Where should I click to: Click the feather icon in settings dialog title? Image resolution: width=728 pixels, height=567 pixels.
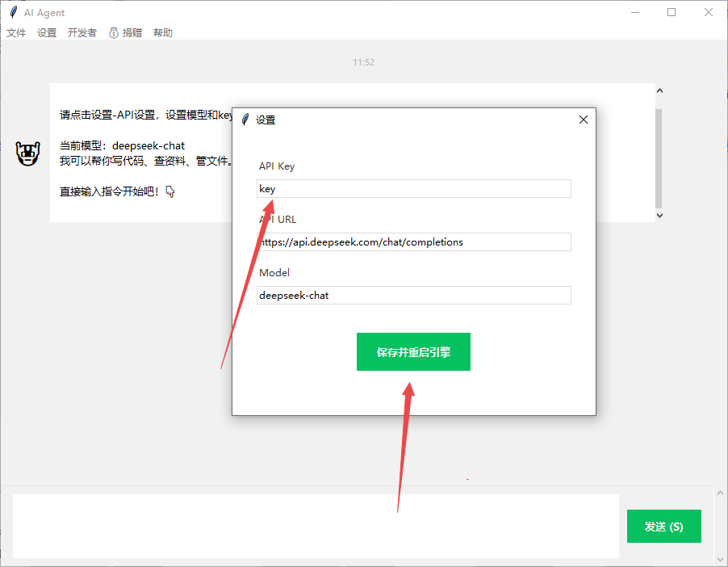[245, 120]
